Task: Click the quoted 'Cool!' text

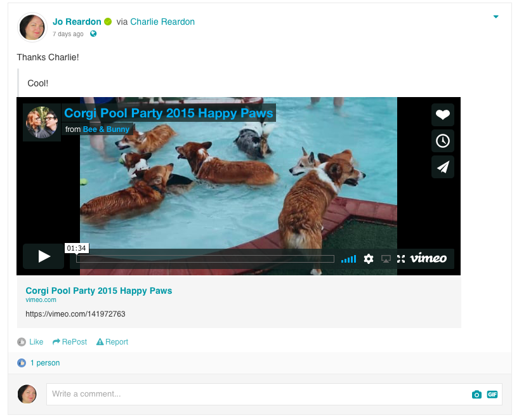Action: tap(37, 83)
